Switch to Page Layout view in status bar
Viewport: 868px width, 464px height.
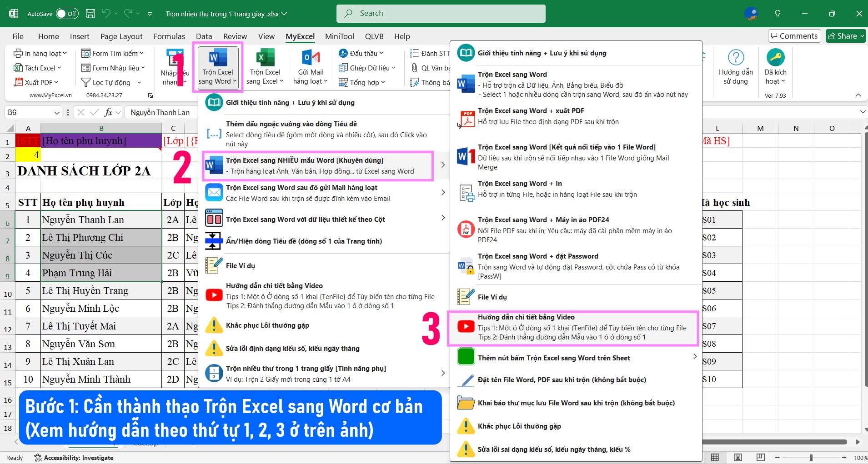point(738,457)
